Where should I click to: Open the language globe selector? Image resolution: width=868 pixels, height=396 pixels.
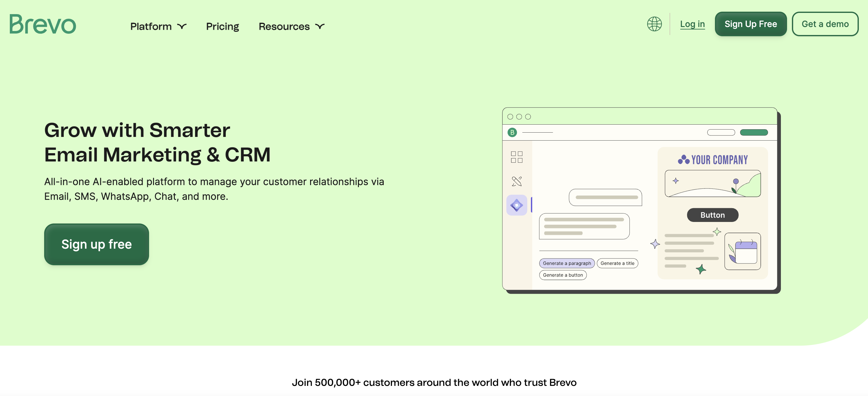[654, 24]
